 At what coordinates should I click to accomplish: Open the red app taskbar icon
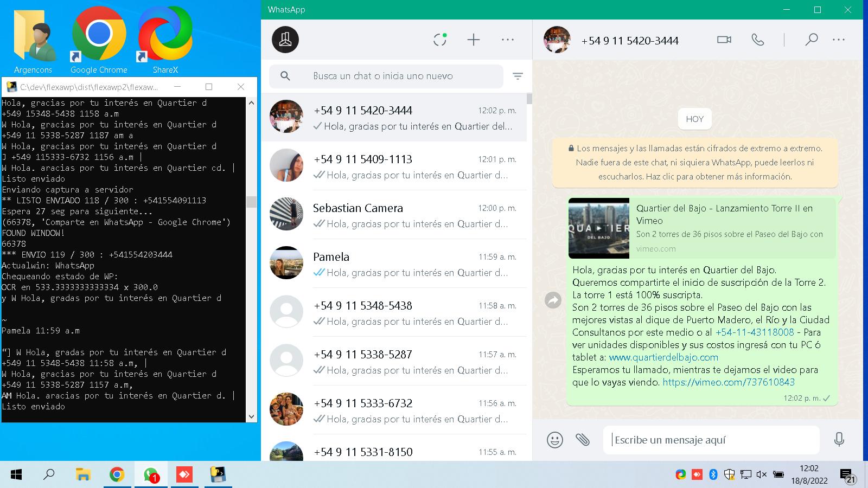point(184,475)
